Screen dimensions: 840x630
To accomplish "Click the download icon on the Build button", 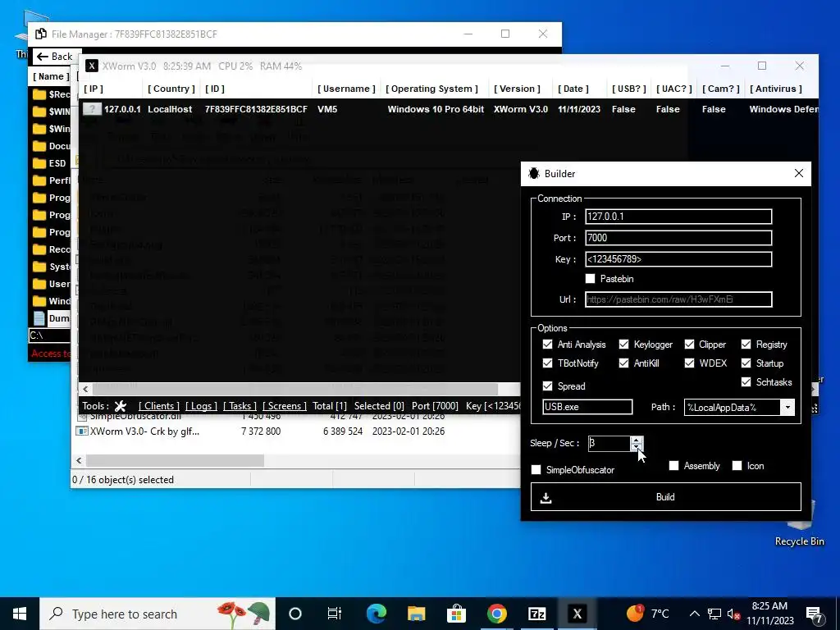I will coord(546,498).
